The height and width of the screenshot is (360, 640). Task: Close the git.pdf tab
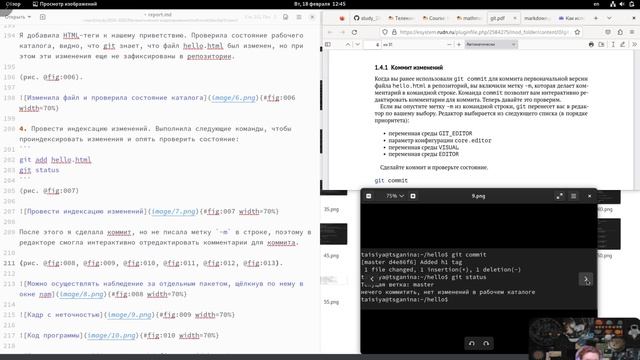514,18
